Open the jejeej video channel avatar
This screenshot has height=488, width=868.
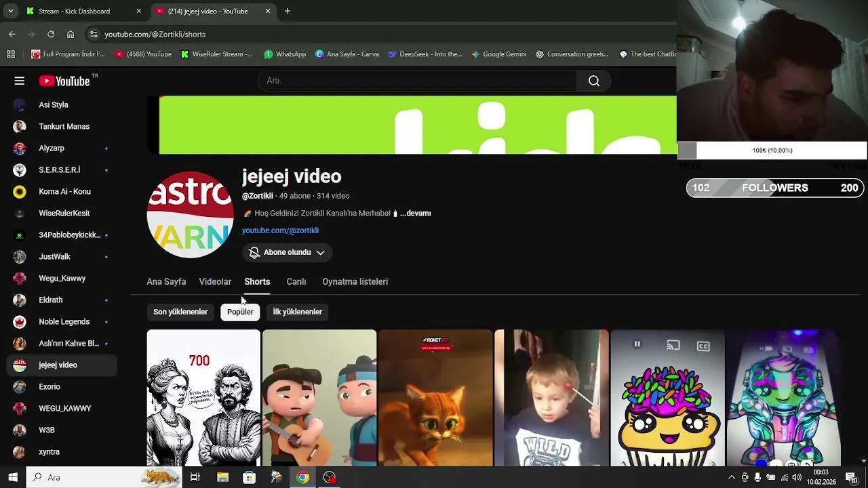coord(190,214)
